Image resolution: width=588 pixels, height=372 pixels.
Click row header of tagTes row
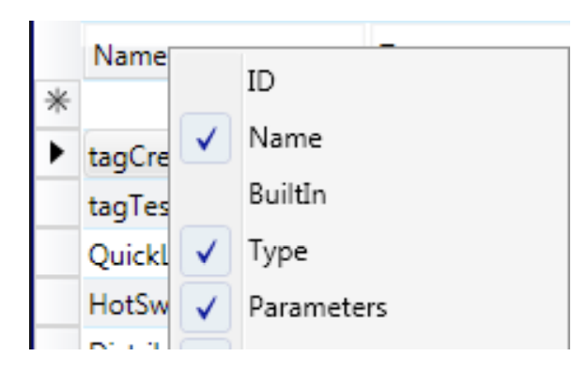coord(57,203)
